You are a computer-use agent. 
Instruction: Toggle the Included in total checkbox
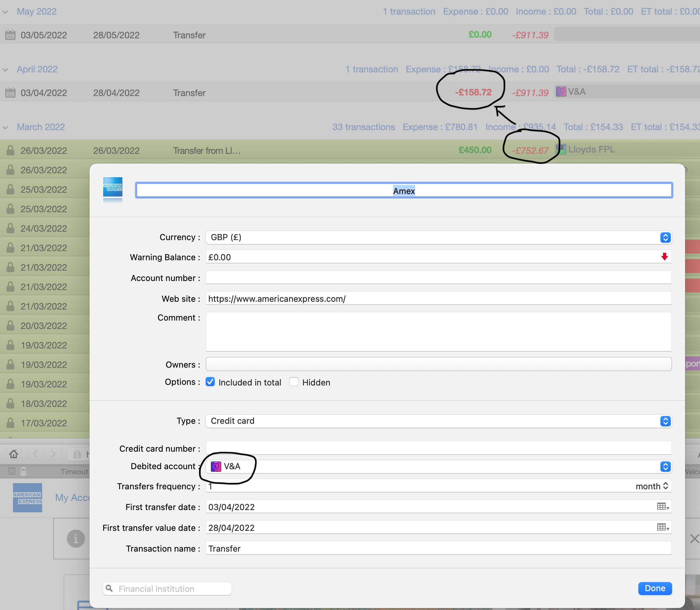[x=210, y=382]
